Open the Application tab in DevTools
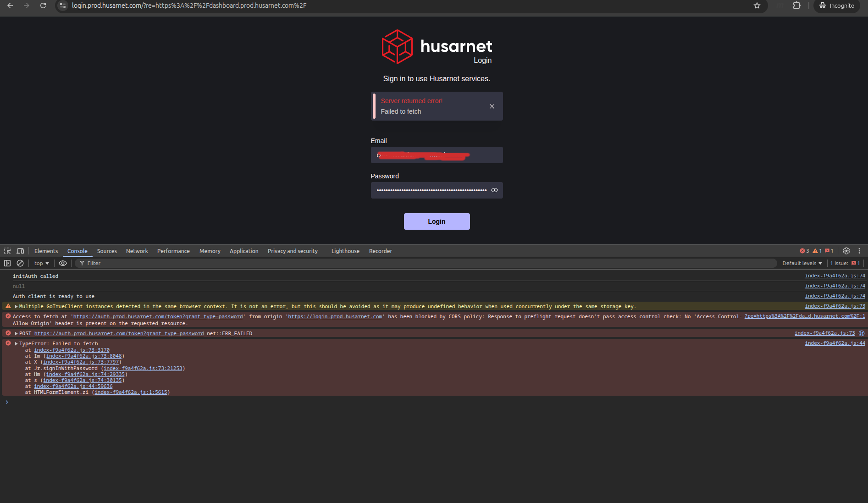This screenshot has height=503, width=868. point(243,251)
